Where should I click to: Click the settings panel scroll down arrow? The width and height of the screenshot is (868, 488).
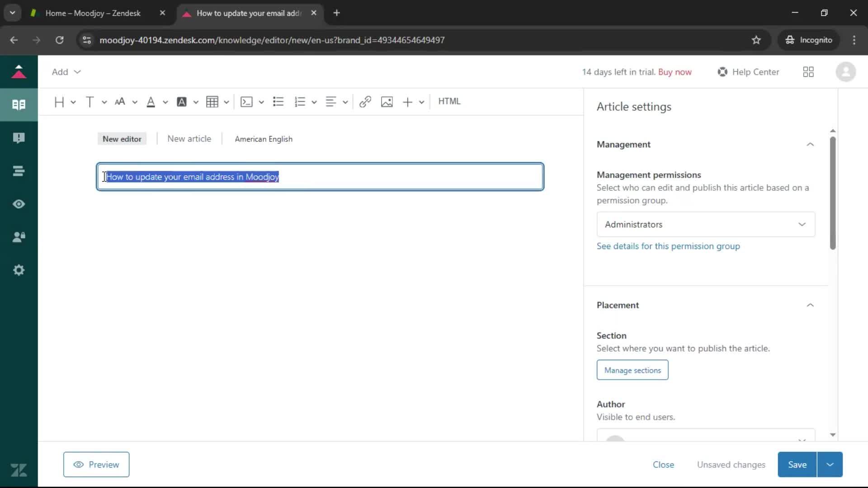click(x=833, y=435)
